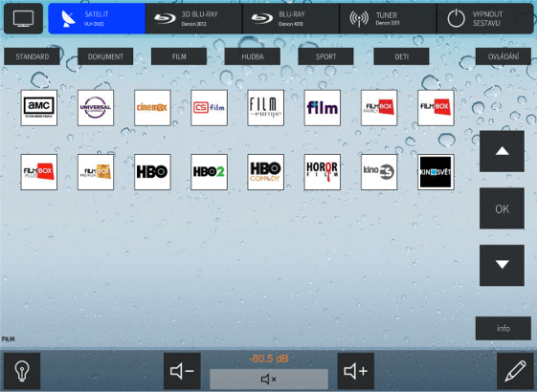Viewport: 537px width, 392px height.
Task: Tune to the HBO2 channel
Action: point(209,172)
